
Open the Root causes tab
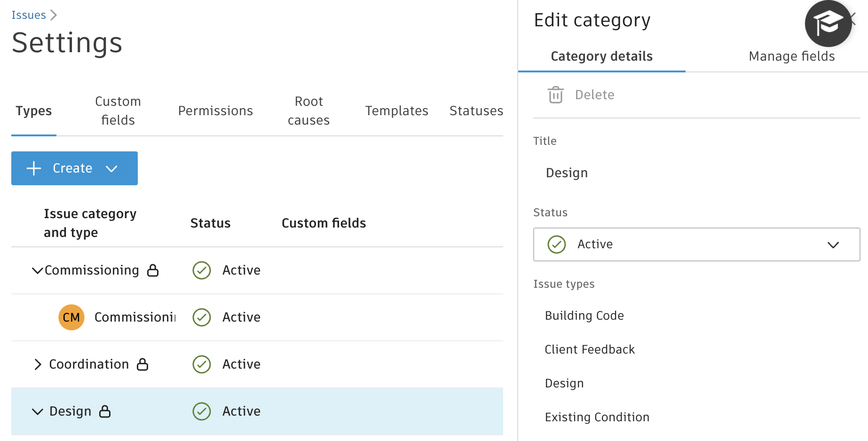[308, 111]
